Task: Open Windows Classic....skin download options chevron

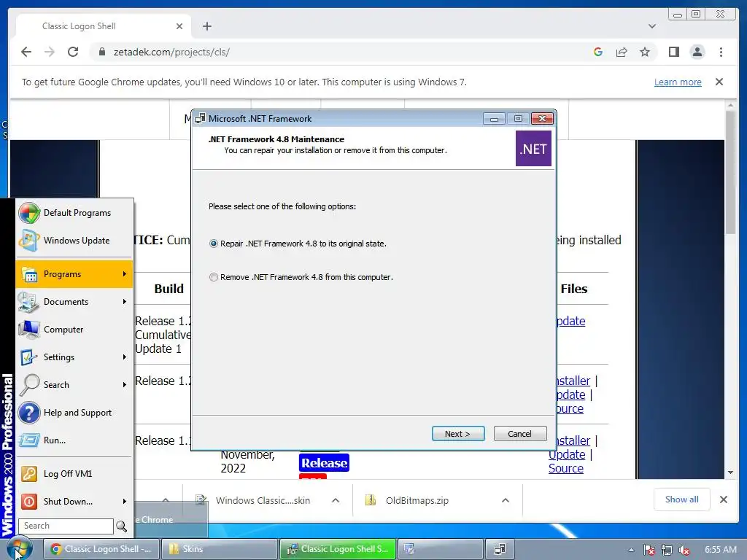Action: [336, 500]
